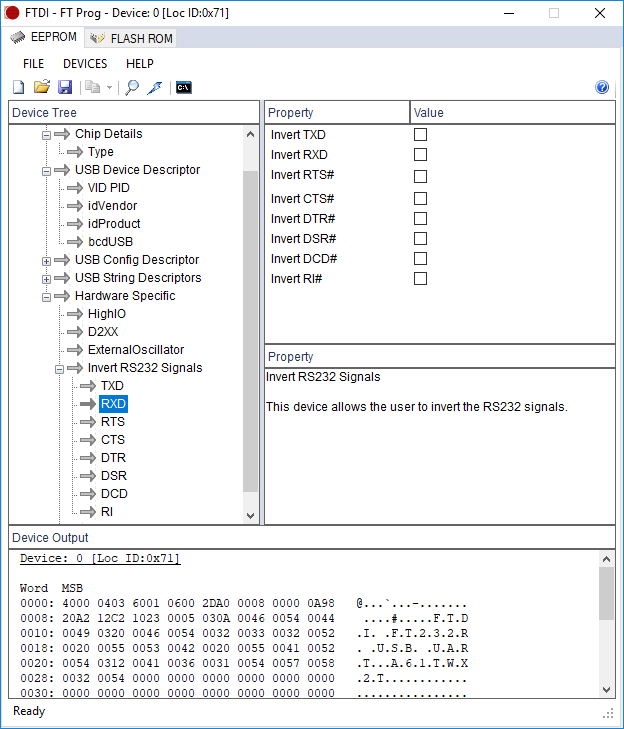Viewport: 624px width, 729px height.
Task: Open the command prompt toolbar icon
Action: coord(184,87)
